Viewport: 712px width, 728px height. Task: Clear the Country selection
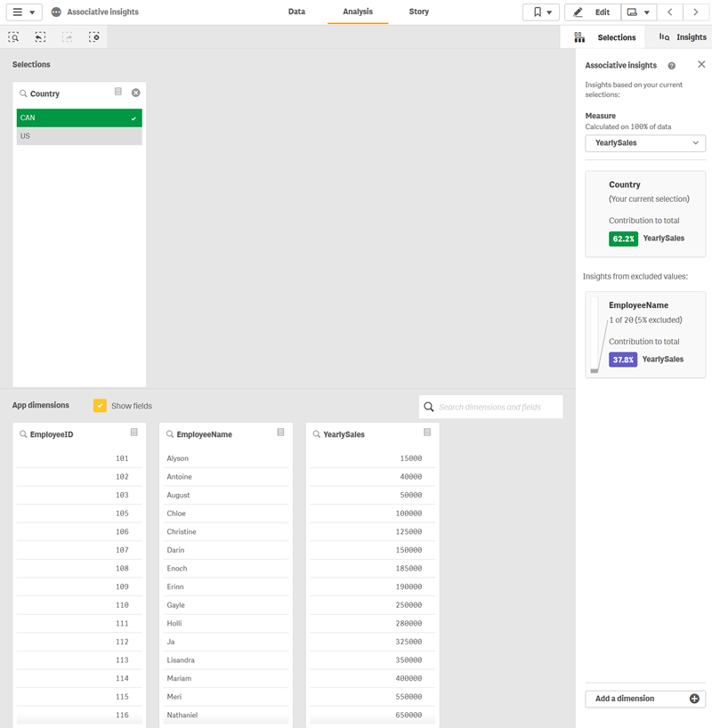click(x=135, y=93)
